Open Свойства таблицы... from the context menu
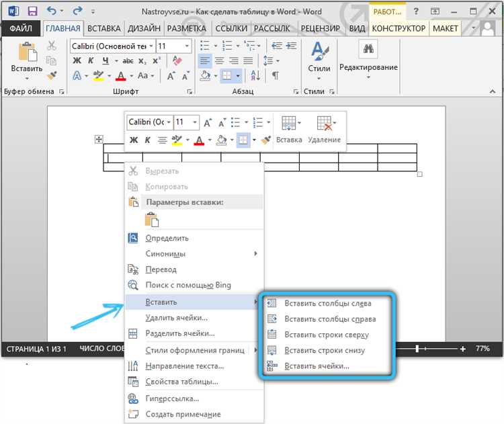The height and width of the screenshot is (424, 504). (181, 382)
